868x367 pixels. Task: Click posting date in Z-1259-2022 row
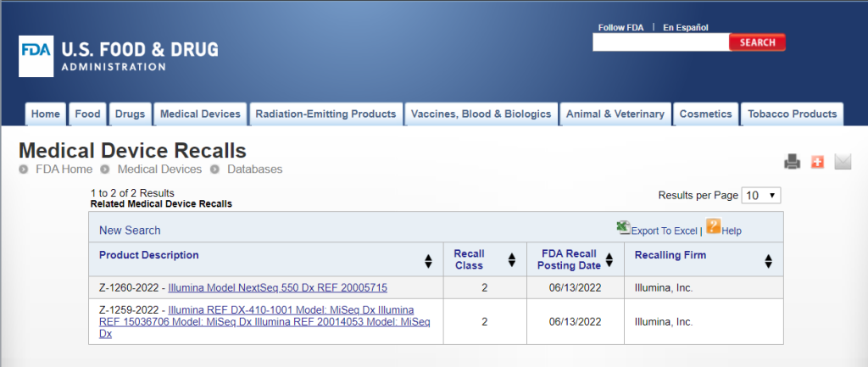click(x=576, y=321)
